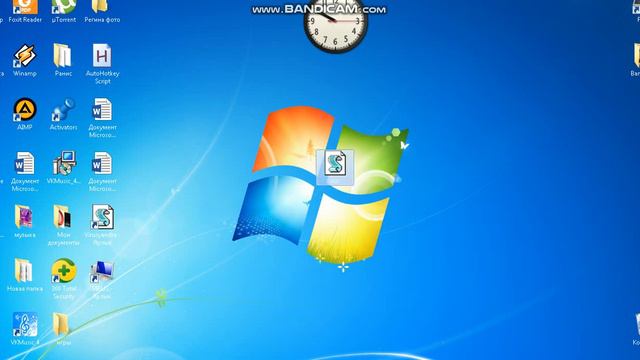640x360 pixels.
Task: Open the Ранис folder
Action: pos(63,60)
